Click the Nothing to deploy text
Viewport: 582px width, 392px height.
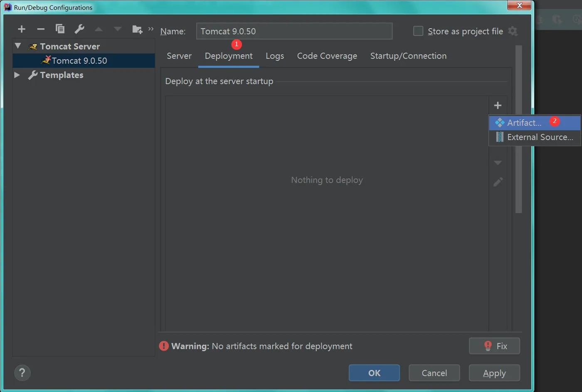point(327,180)
